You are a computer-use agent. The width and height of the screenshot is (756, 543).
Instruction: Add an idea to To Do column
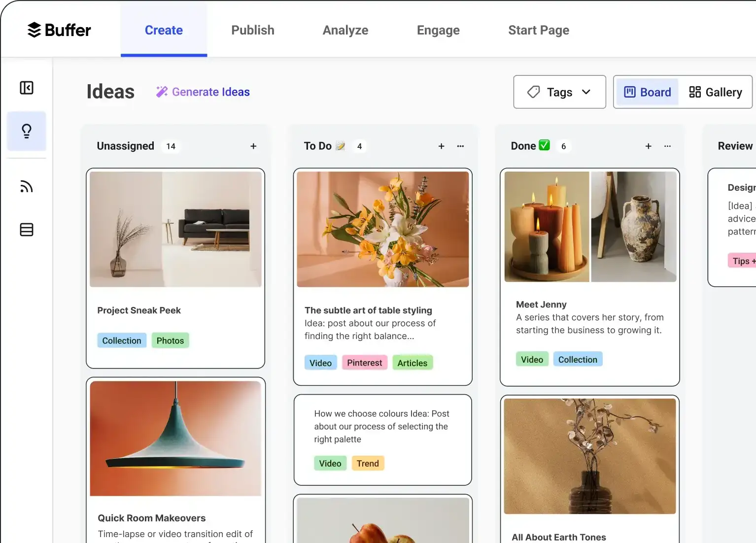[x=442, y=146]
